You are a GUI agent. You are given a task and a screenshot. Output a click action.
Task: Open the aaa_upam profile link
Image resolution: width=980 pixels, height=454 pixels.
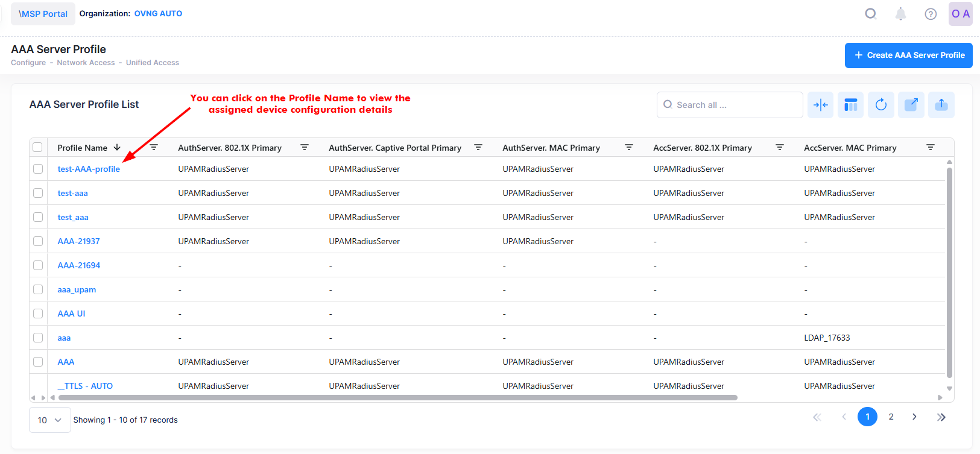[x=77, y=289]
